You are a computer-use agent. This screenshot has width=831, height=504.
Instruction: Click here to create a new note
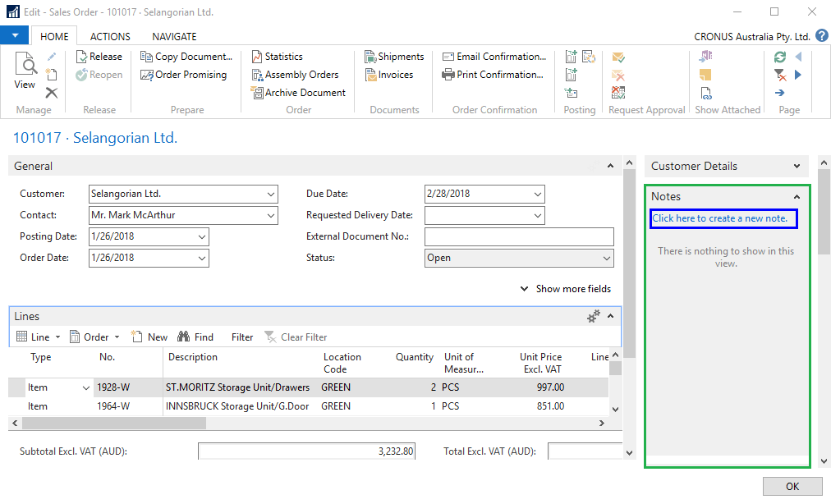click(723, 218)
